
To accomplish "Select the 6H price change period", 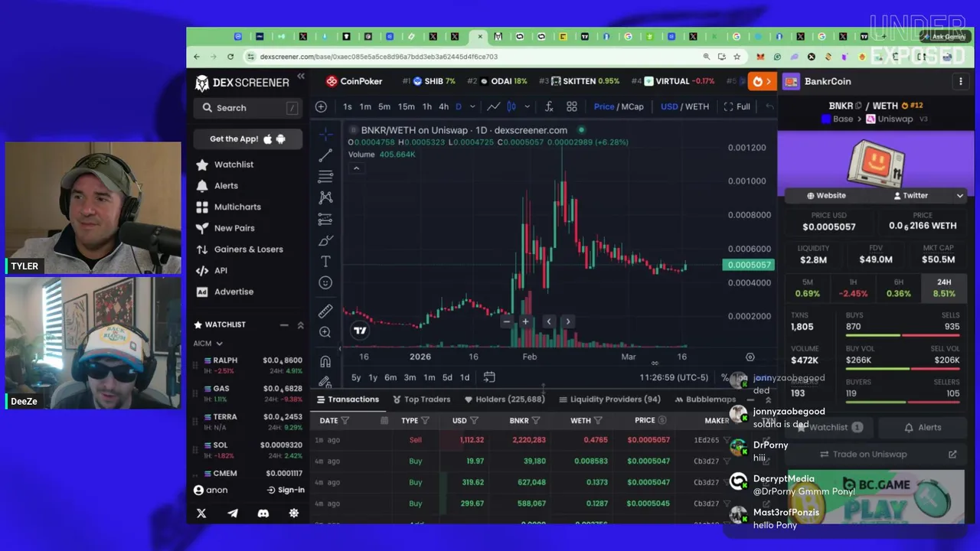I will pos(899,288).
